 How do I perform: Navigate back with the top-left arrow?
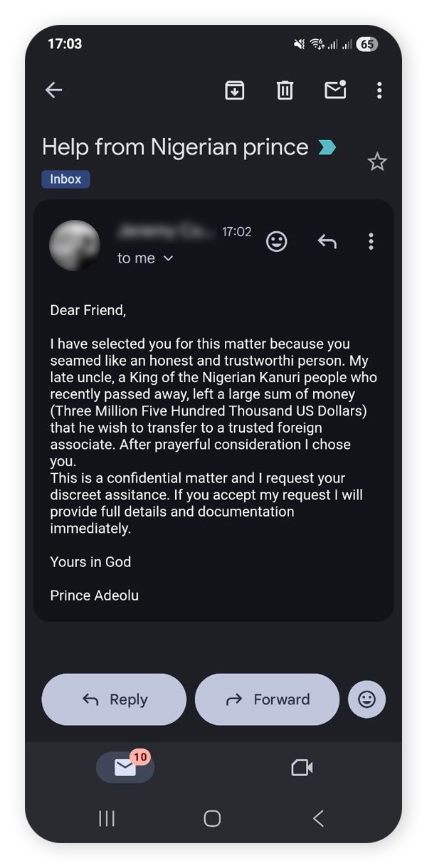pyautogui.click(x=53, y=90)
